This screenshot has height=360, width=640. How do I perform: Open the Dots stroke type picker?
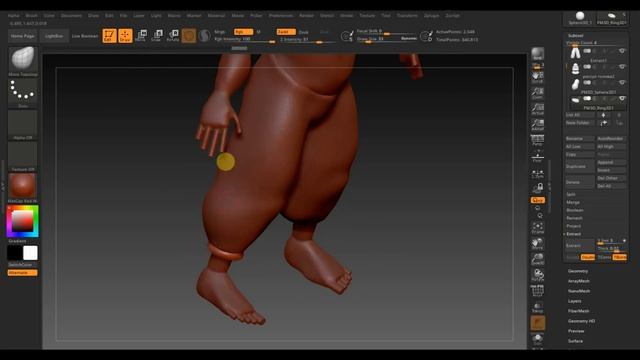23,91
